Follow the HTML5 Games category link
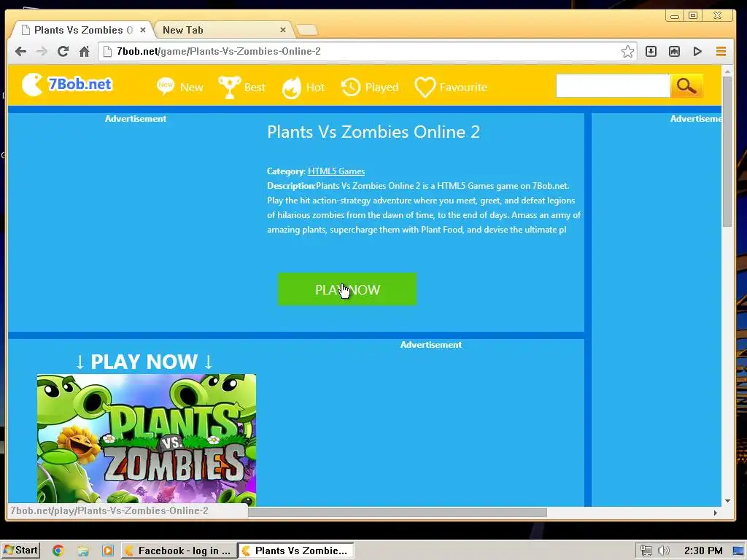The height and width of the screenshot is (560, 747). (336, 171)
